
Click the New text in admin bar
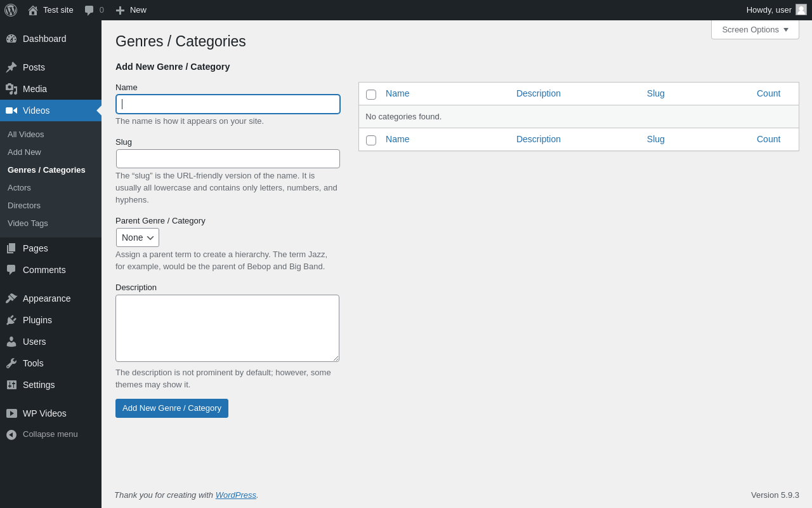[138, 10]
